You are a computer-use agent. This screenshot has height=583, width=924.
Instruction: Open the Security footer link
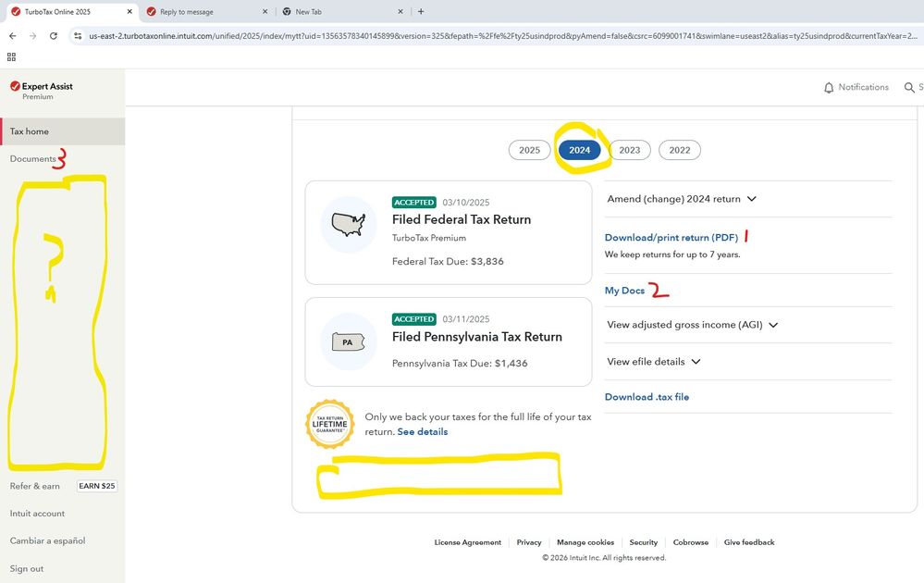(644, 542)
